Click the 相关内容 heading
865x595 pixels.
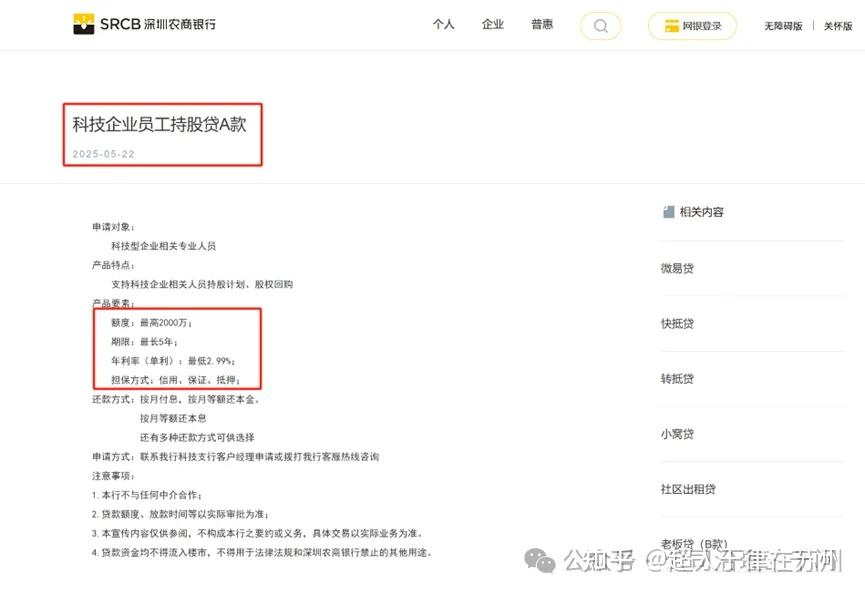[x=702, y=212]
